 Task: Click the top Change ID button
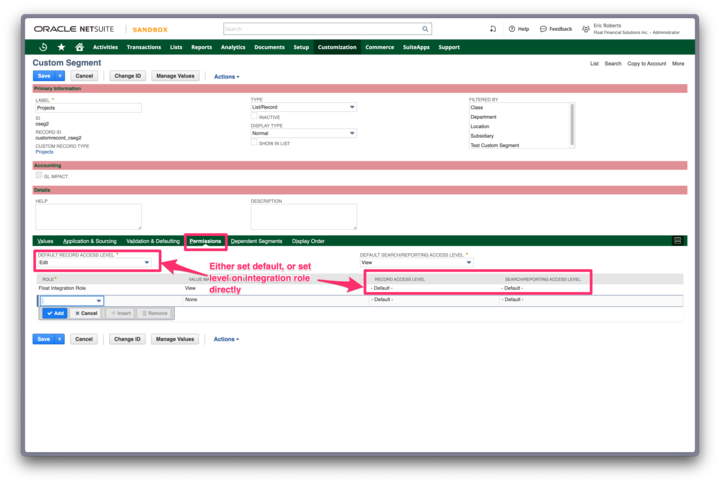(x=127, y=76)
